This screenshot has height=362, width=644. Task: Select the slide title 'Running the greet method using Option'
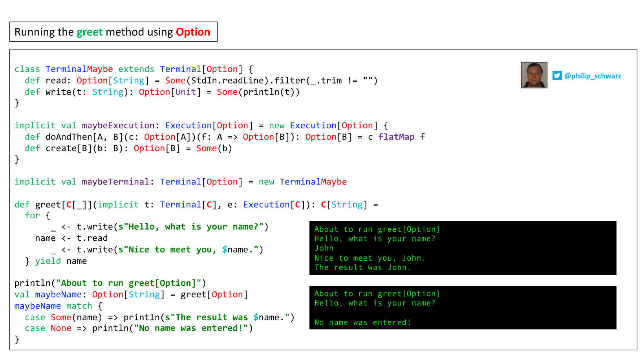(x=113, y=32)
